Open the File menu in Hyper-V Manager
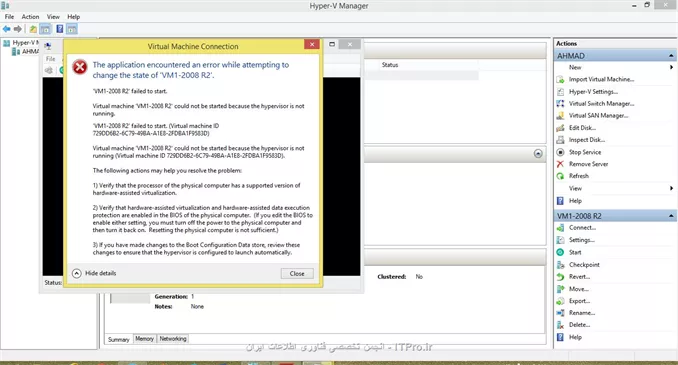Screen dimensions: 678x365 [9, 17]
